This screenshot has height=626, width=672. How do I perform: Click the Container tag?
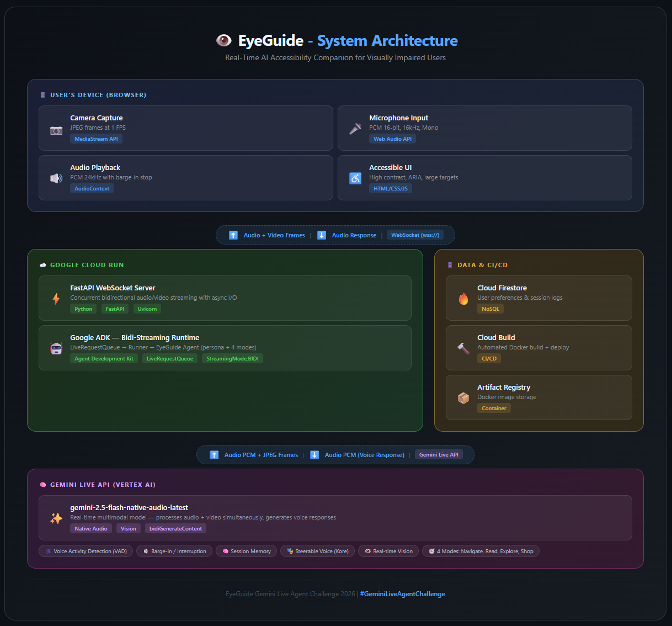coord(494,409)
